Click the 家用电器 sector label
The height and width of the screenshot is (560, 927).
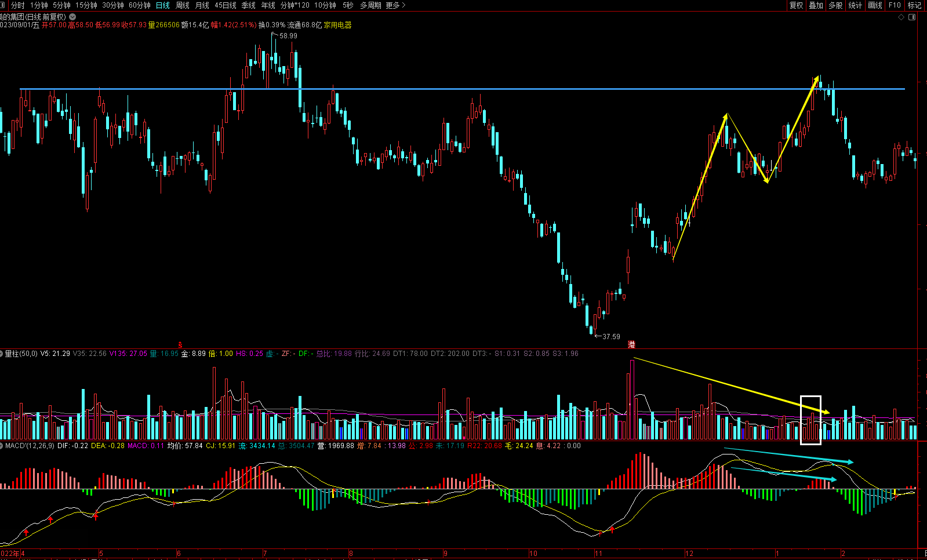(337, 25)
